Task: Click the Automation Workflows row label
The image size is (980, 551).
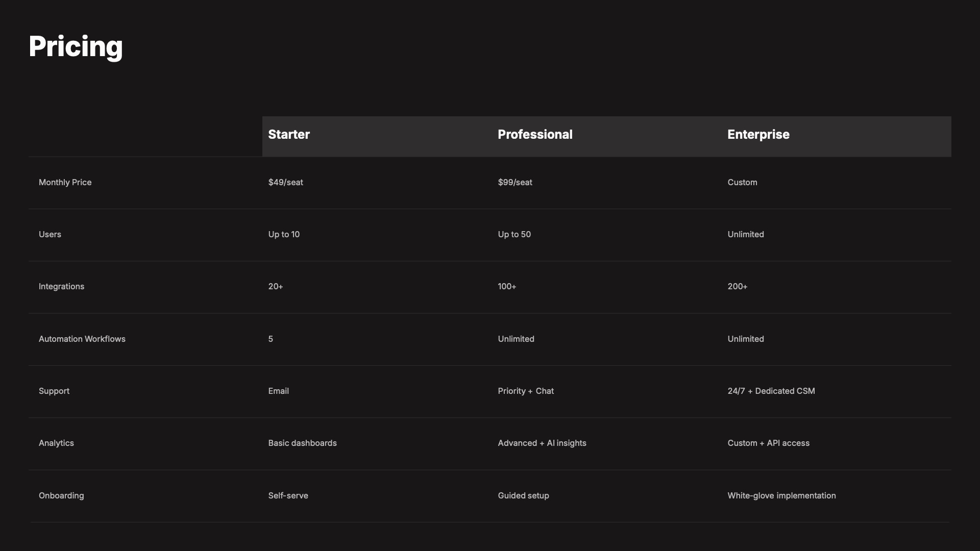Action: 82,339
